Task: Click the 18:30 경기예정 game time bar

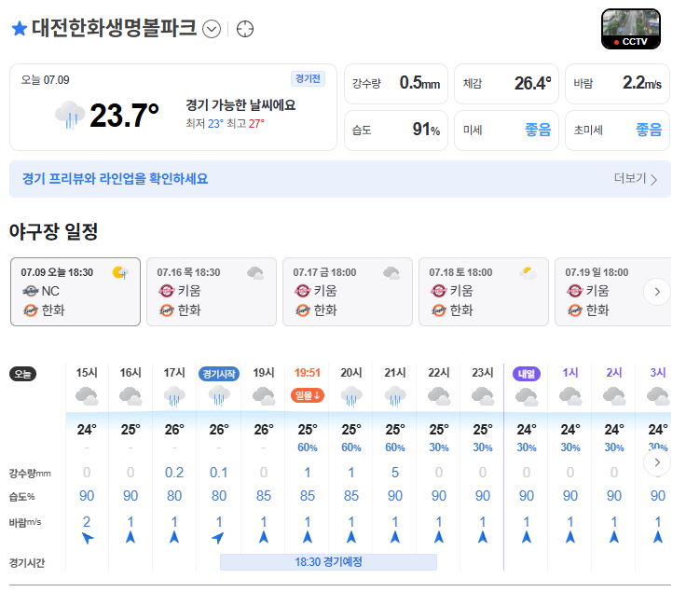Action: 328,562
